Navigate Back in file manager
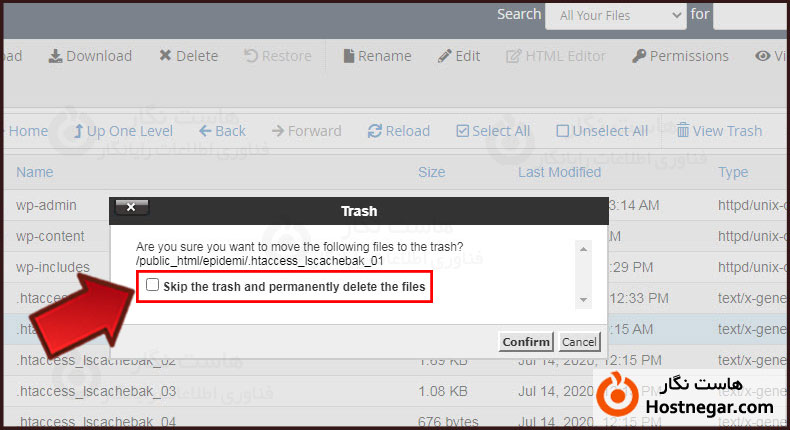This screenshot has width=790, height=430. [222, 131]
